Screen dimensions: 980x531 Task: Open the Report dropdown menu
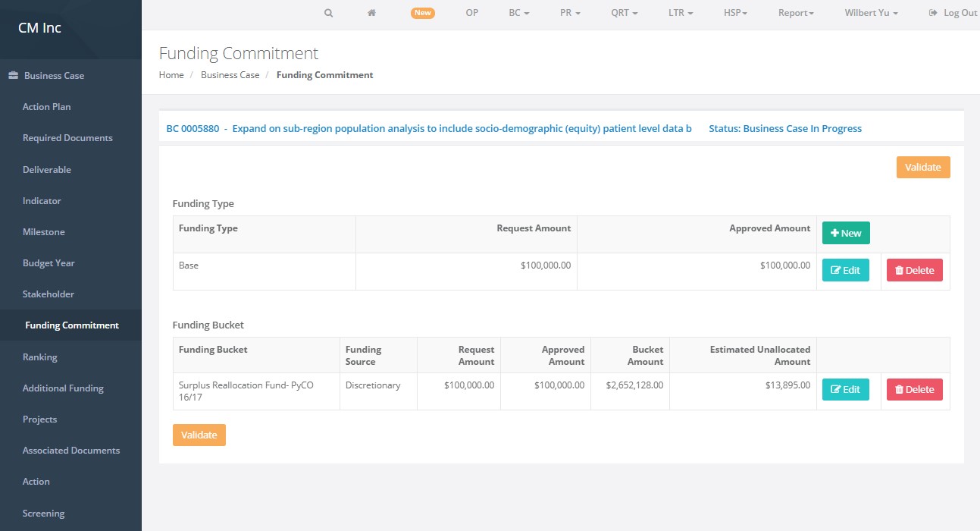click(x=795, y=13)
